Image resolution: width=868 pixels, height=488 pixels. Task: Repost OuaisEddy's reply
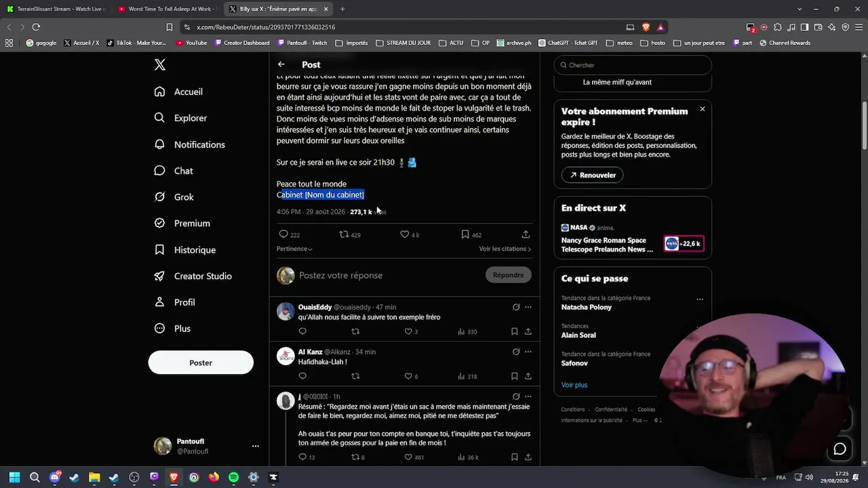tap(355, 331)
